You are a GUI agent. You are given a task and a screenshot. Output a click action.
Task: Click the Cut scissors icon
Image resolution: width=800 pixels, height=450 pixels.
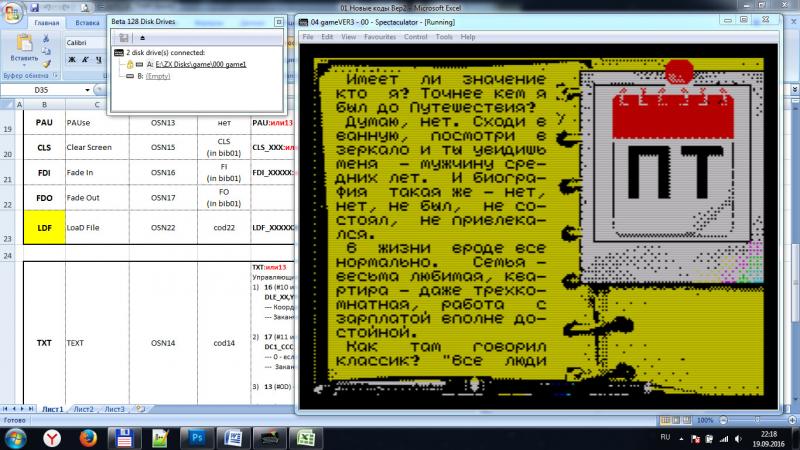pos(45,37)
